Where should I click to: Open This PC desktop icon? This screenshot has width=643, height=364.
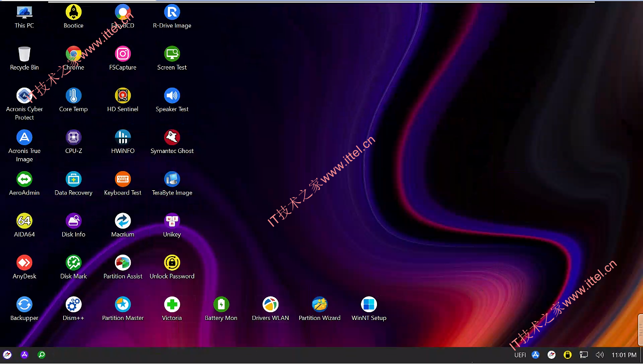[24, 16]
